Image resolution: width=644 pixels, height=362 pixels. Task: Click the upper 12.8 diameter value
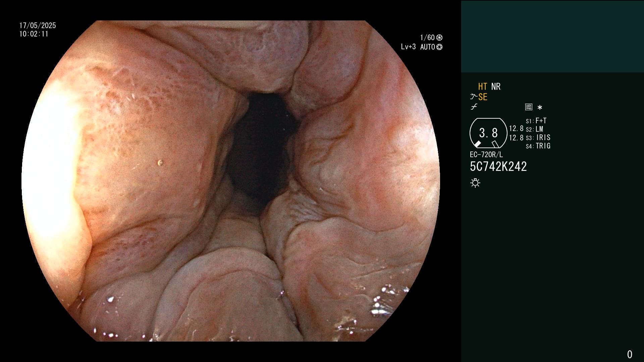pyautogui.click(x=516, y=128)
